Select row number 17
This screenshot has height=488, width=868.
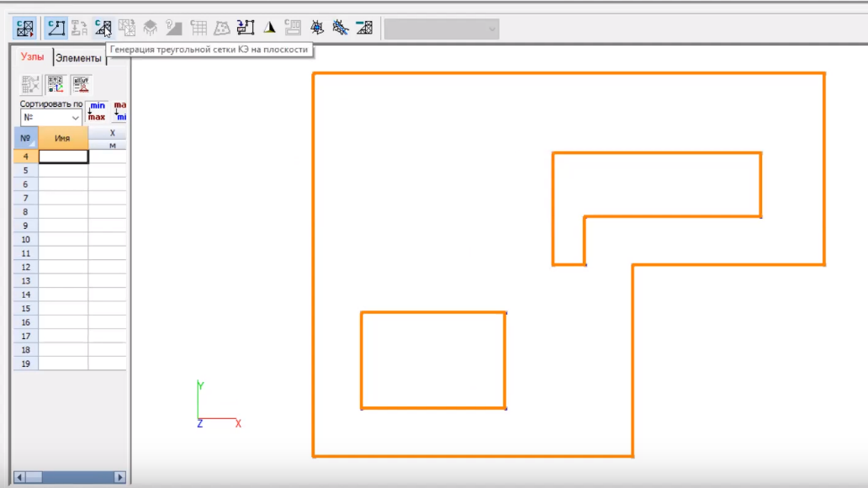[x=25, y=337]
